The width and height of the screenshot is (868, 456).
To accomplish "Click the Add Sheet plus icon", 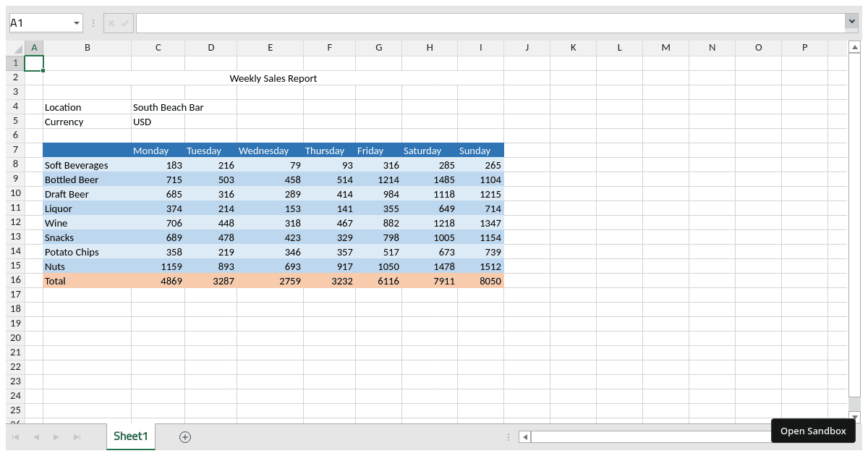I will point(184,436).
